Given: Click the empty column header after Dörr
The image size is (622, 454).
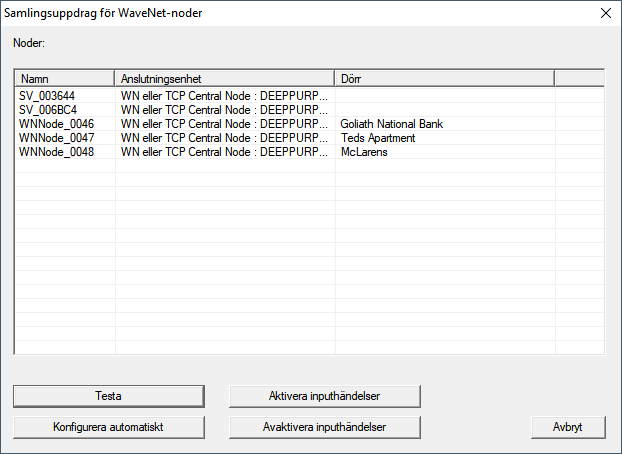Looking at the screenshot, I should 578,78.
